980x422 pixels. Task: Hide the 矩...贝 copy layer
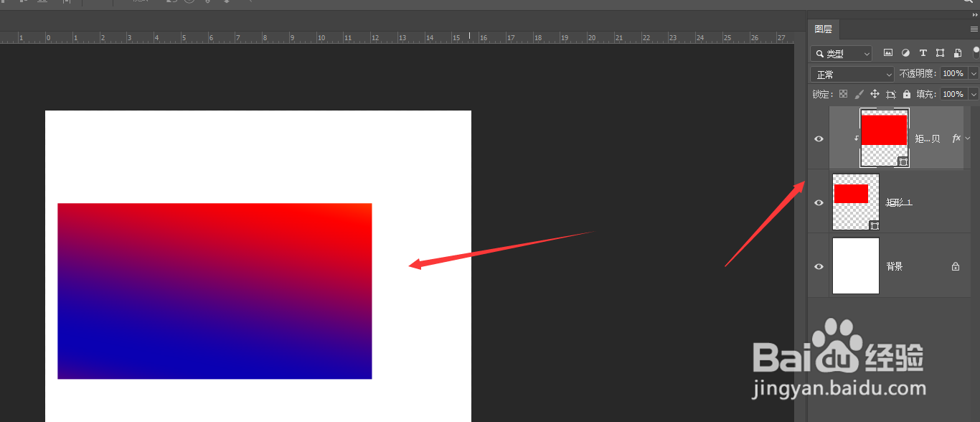coord(819,139)
